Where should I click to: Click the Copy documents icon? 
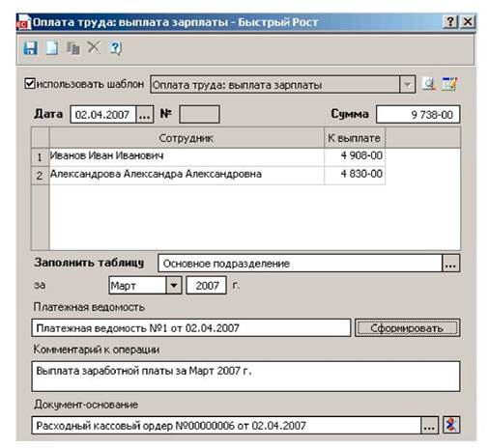[x=73, y=48]
